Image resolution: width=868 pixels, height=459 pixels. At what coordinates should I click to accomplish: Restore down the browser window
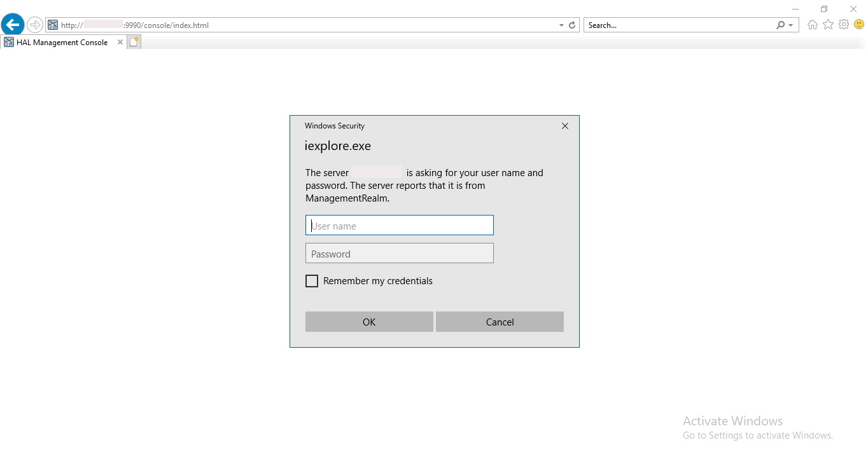click(824, 9)
